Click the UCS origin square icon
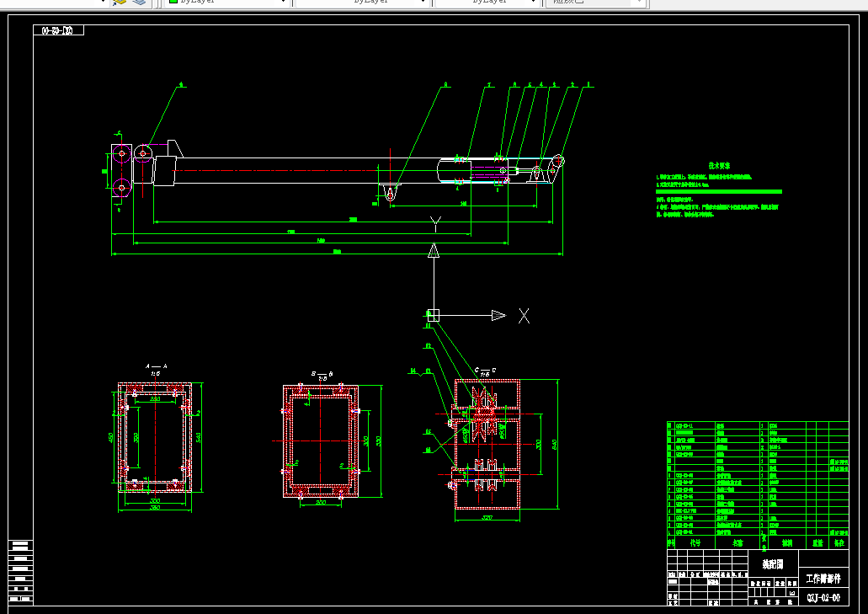This screenshot has width=868, height=614. tap(434, 316)
